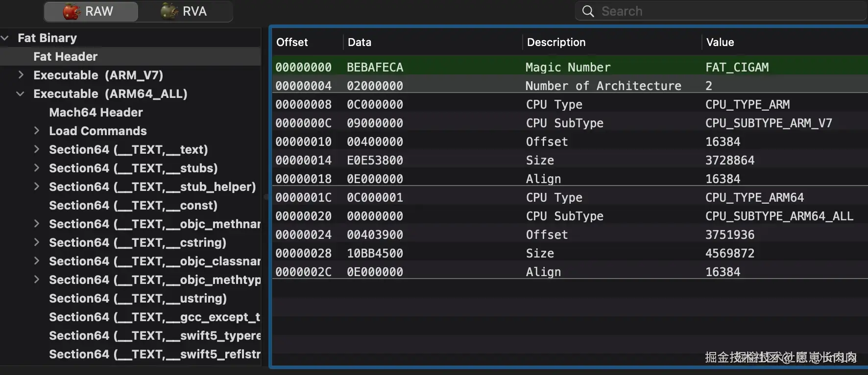Click the magnifier icon in Search
The image size is (868, 375).
tap(588, 11)
